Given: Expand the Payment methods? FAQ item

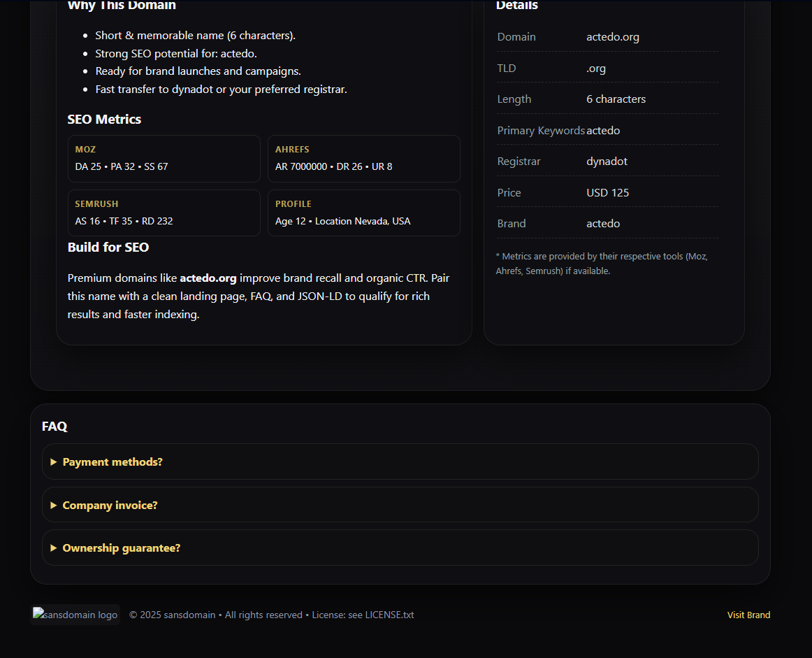Looking at the screenshot, I should [x=113, y=462].
